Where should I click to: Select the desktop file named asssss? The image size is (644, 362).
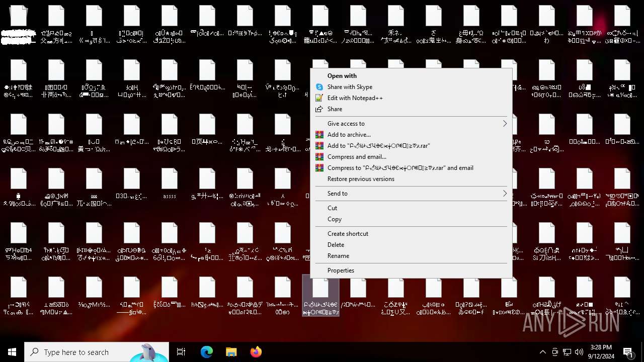pos(170,183)
